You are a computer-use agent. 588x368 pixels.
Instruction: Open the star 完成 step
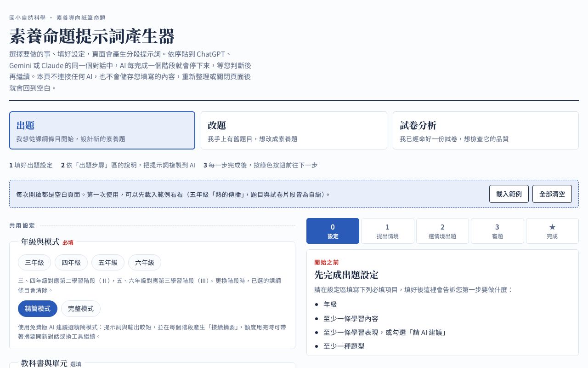click(552, 231)
